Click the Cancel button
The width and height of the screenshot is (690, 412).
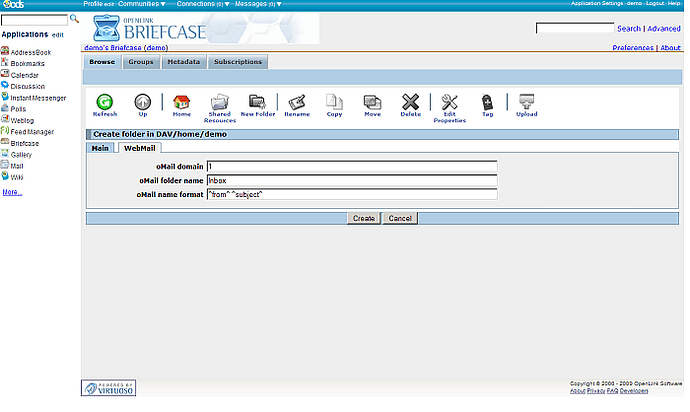pyautogui.click(x=400, y=218)
